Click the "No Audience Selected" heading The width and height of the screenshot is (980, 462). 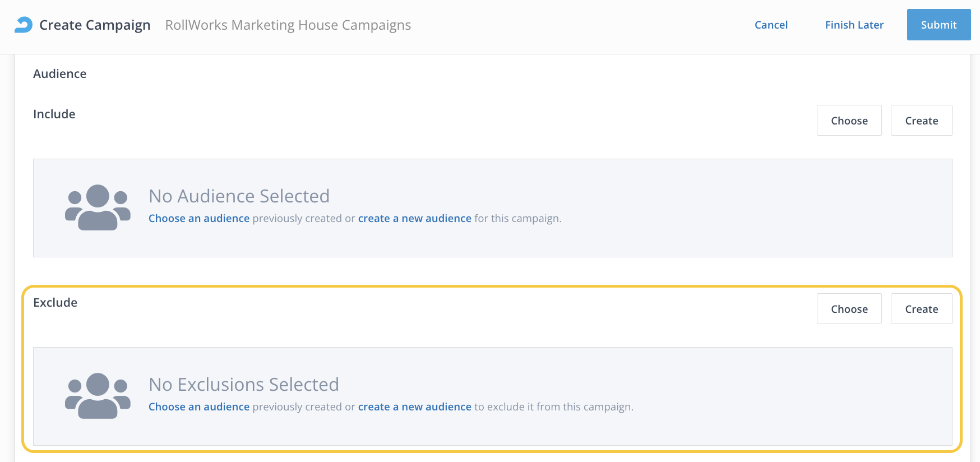[x=239, y=196]
